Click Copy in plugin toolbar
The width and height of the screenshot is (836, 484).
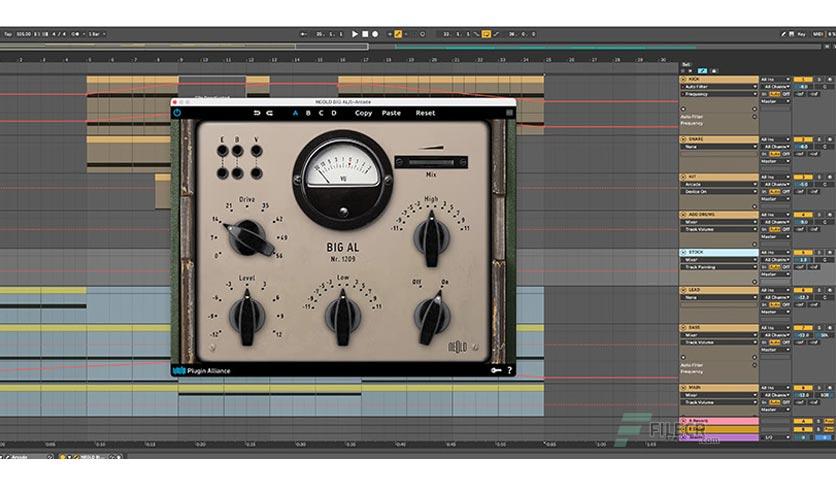click(x=364, y=113)
